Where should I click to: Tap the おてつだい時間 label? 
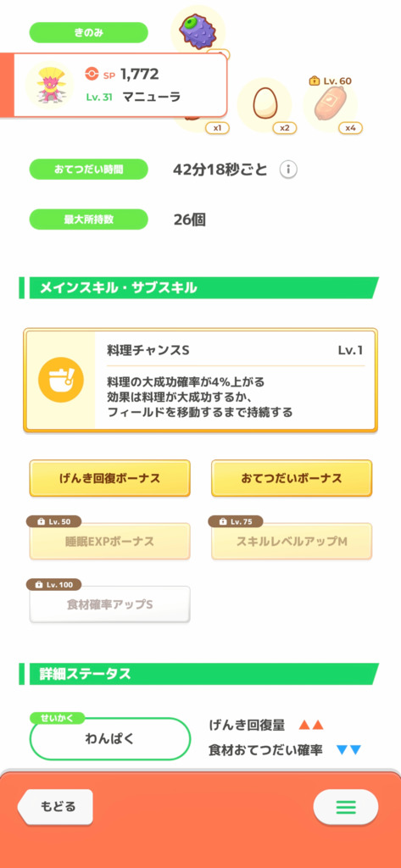(89, 170)
